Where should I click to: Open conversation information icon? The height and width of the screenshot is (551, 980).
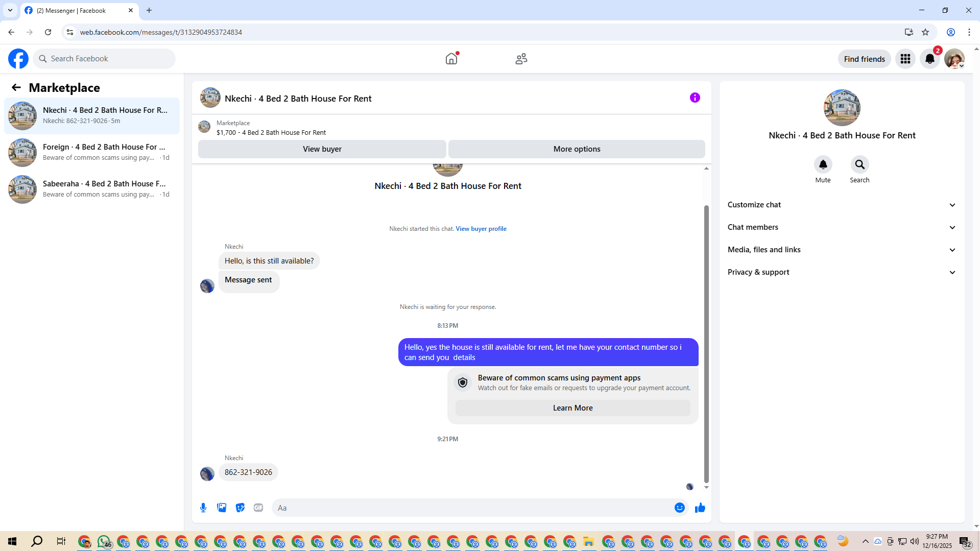click(x=695, y=98)
